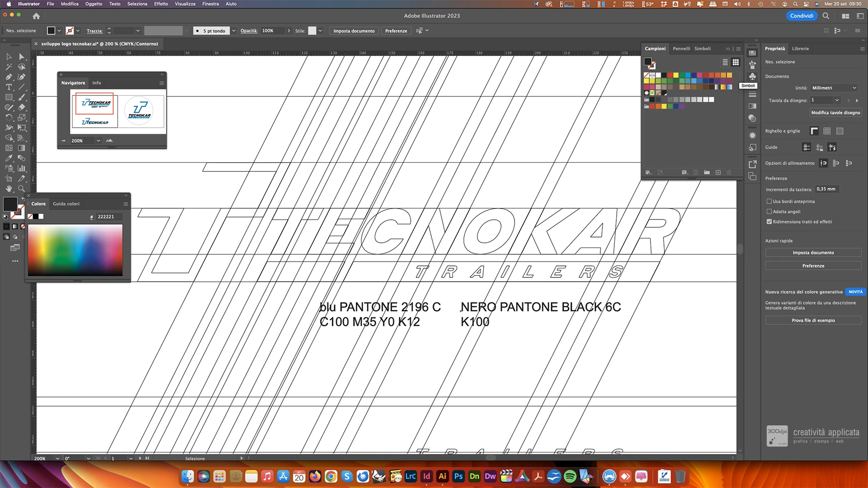Enable Usa bordi anteprima checkbox
This screenshot has width=868, height=488.
coord(769,201)
